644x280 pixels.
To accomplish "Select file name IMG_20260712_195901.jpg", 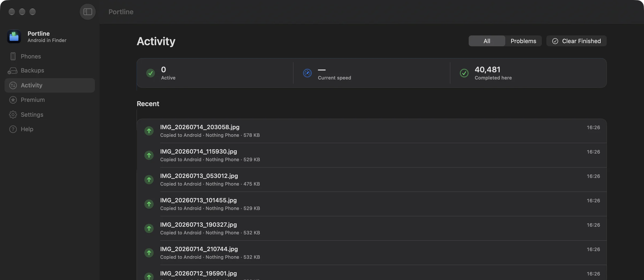I will (199, 274).
